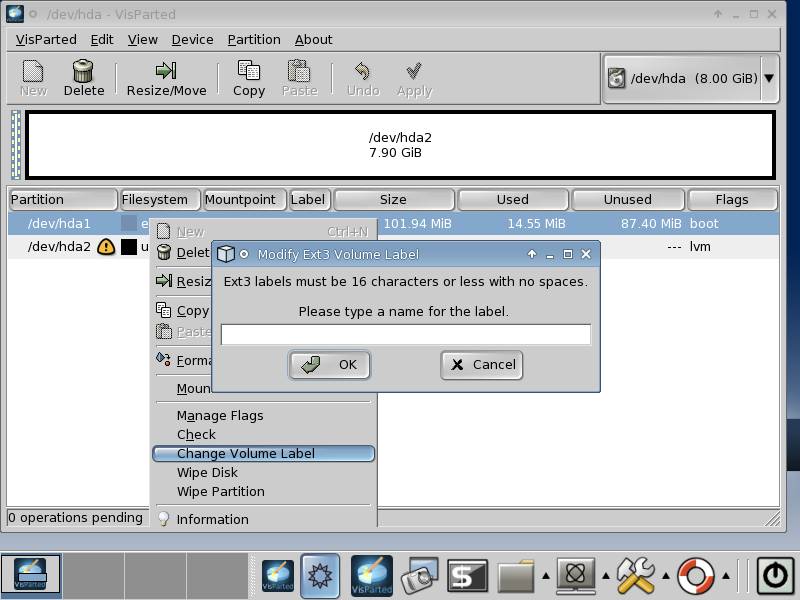
Task: Click the boot flag text
Action: click(x=704, y=223)
